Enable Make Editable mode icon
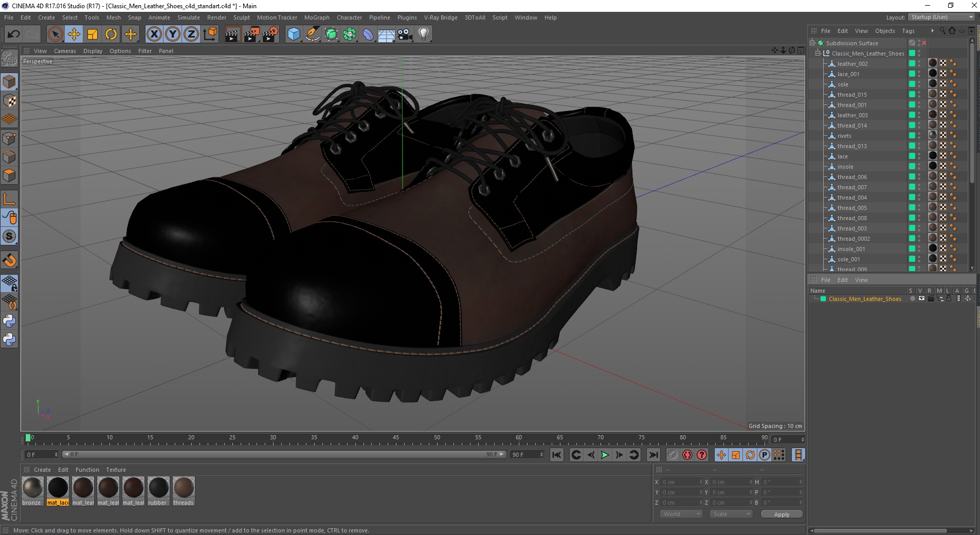Image resolution: width=980 pixels, height=535 pixels. (x=9, y=59)
